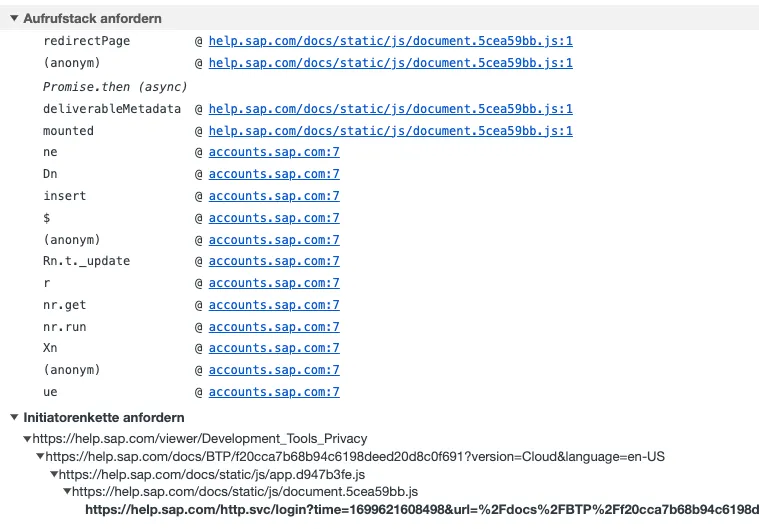Screen dimensions: 759x529
Task: Open accounts.sap.com:7 link for r frame
Action: pyautogui.click(x=274, y=283)
